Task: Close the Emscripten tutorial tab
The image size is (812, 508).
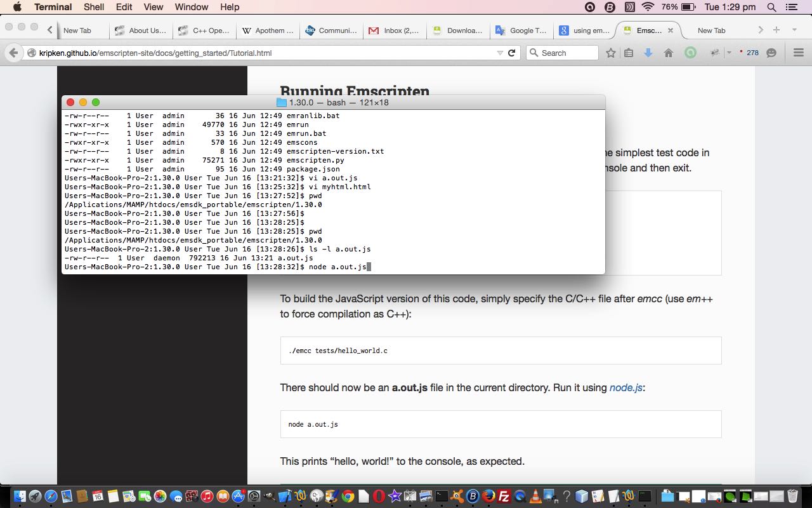Action: pyautogui.click(x=671, y=30)
